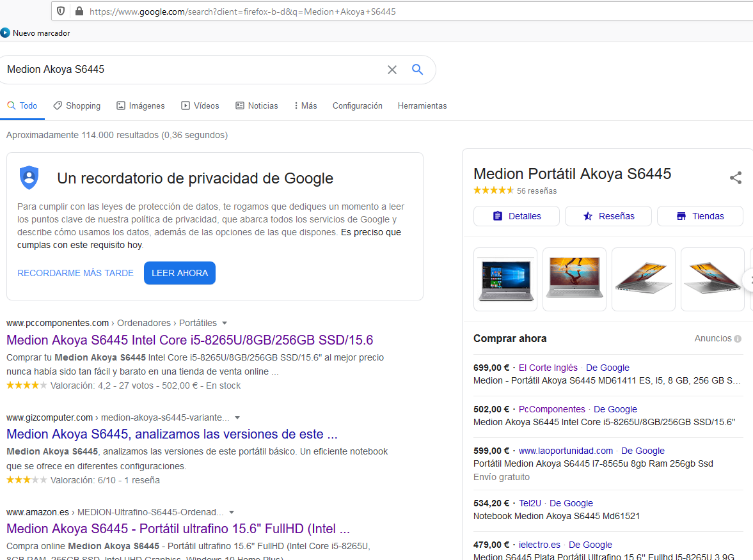Click the Reseñas button

[x=608, y=216]
